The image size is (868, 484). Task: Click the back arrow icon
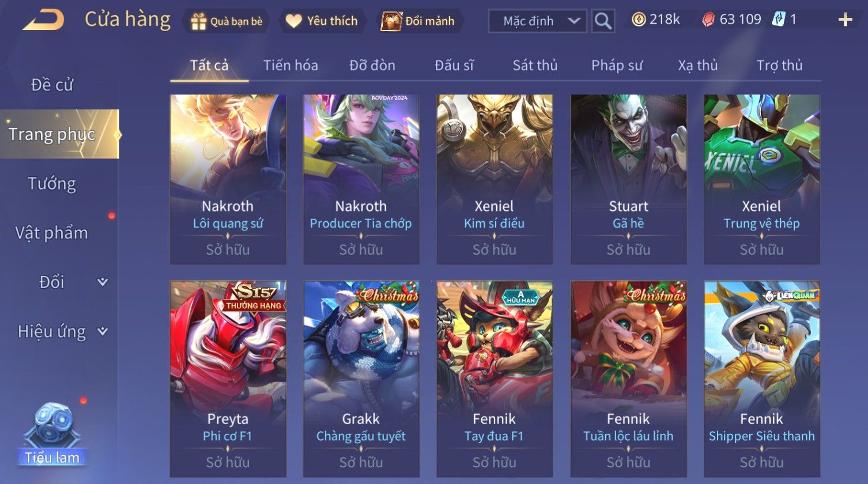pyautogui.click(x=43, y=21)
